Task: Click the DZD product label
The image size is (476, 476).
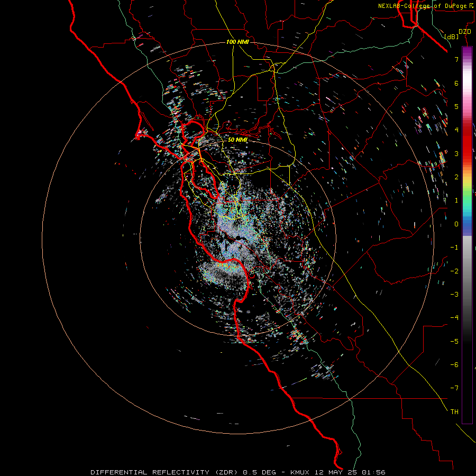Action: (465, 32)
